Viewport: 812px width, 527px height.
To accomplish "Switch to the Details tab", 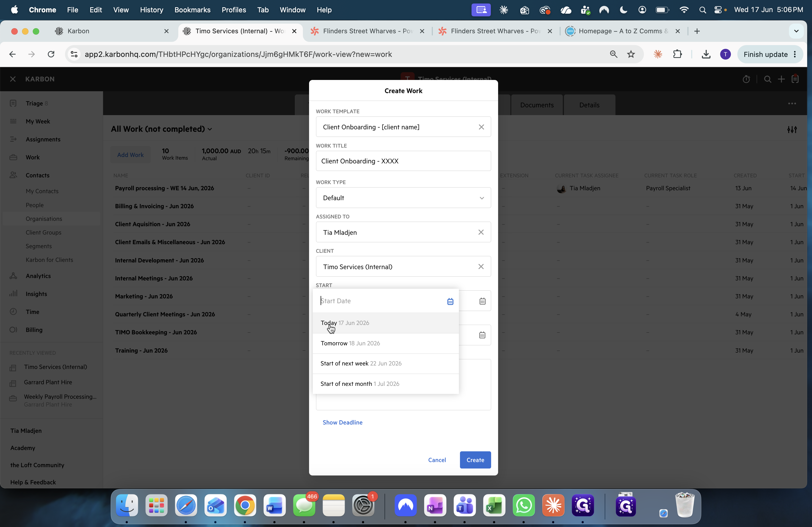I will (589, 105).
